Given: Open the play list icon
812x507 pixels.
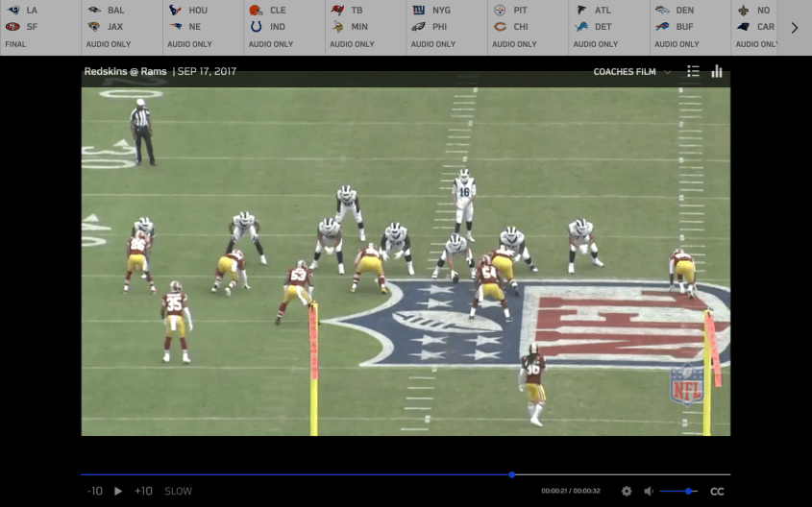Looking at the screenshot, I should [693, 71].
